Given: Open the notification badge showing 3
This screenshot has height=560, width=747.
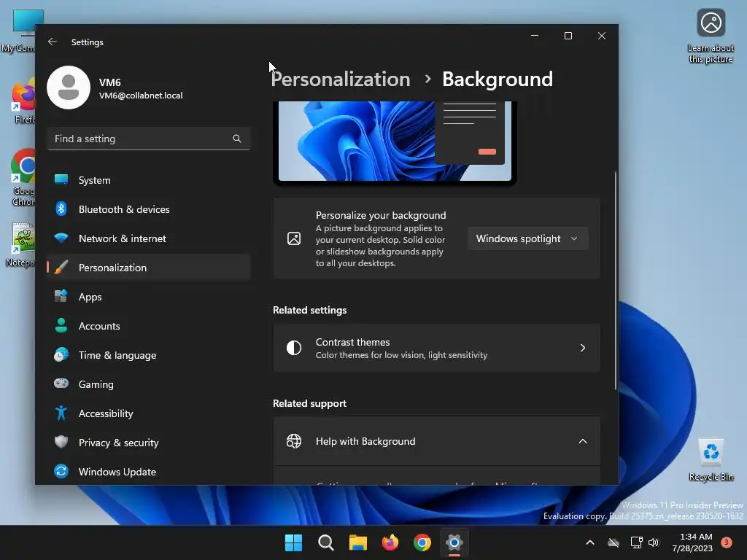Looking at the screenshot, I should [x=727, y=542].
